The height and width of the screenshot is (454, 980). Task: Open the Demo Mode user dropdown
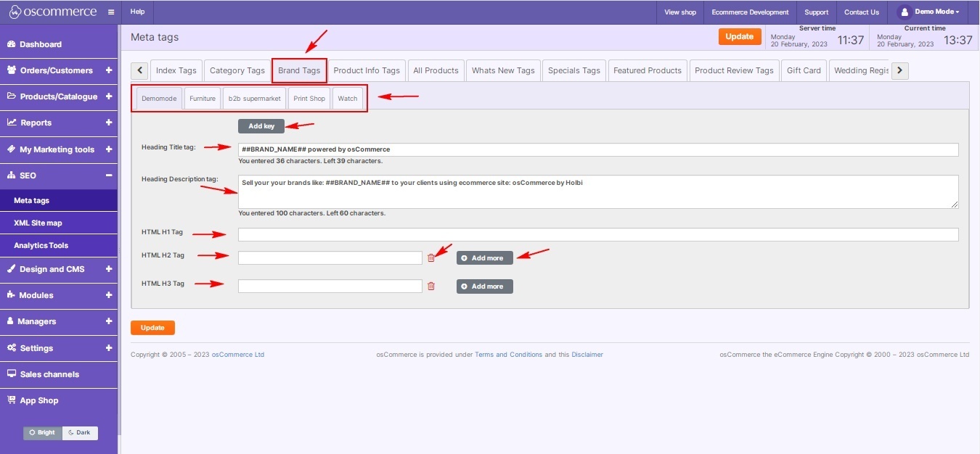click(928, 12)
